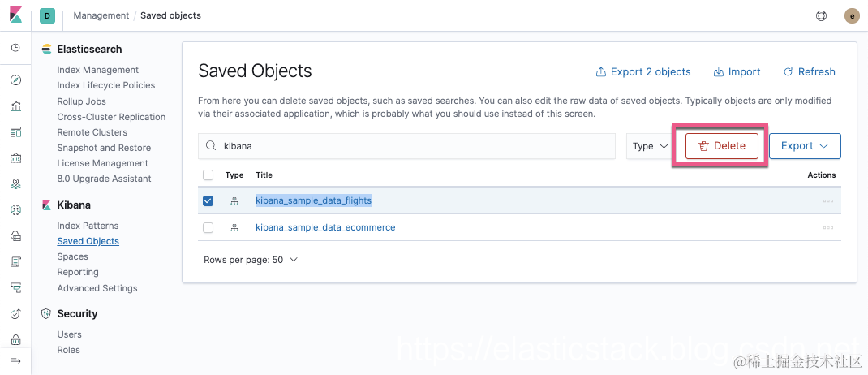Open the Machine Learning icon in the sidebar
Screen dimensions: 868x375
coord(15,209)
